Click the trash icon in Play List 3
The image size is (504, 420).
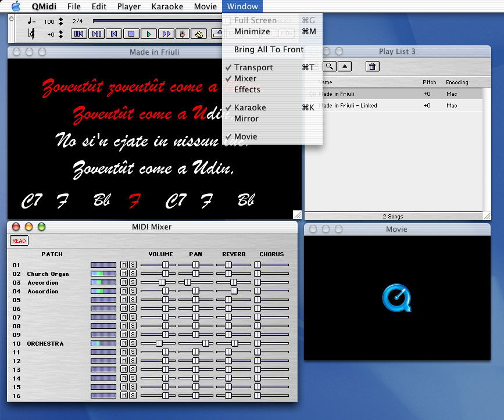point(372,66)
